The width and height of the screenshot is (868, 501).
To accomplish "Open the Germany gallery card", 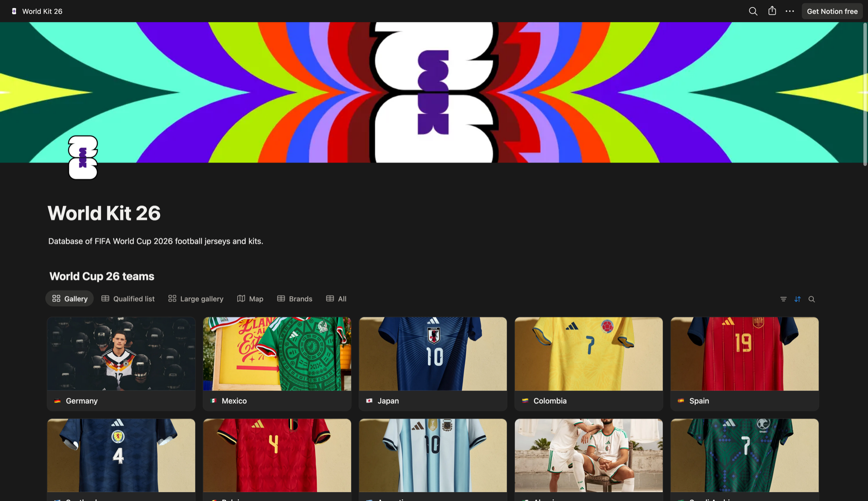I will (121, 363).
